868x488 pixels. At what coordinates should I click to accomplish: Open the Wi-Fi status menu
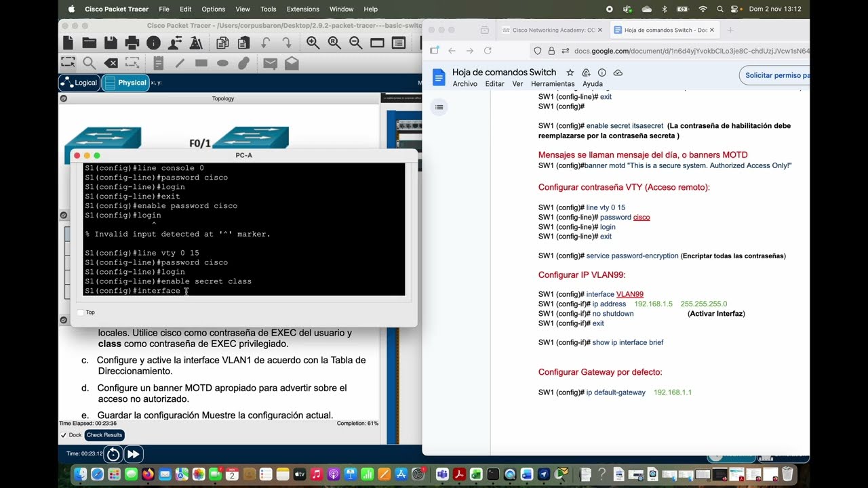tap(703, 9)
